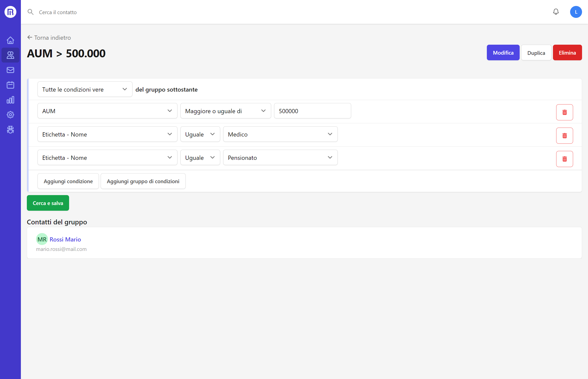
Task: Open user profile avatar 'L'
Action: pos(576,12)
